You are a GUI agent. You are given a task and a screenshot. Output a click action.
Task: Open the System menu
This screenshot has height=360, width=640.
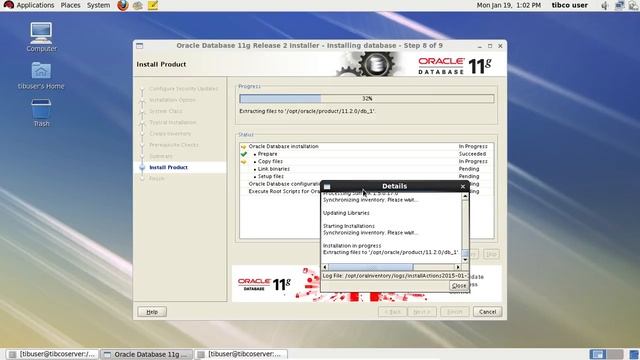click(98, 5)
